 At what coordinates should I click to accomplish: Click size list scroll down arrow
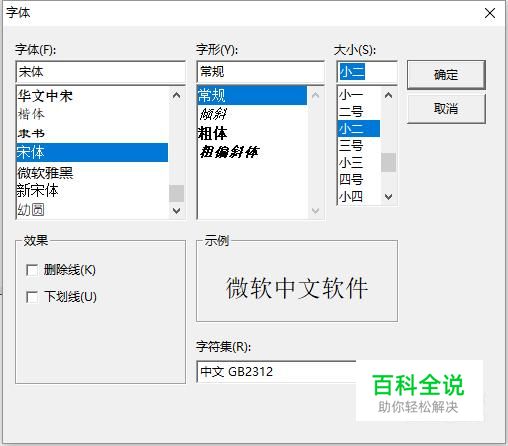point(388,197)
